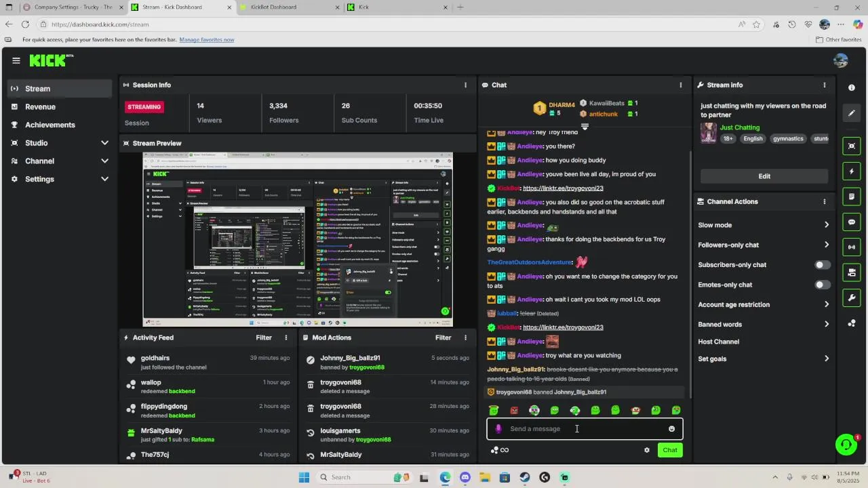Click Host Channel action
This screenshot has height=488, width=868.
(x=719, y=342)
